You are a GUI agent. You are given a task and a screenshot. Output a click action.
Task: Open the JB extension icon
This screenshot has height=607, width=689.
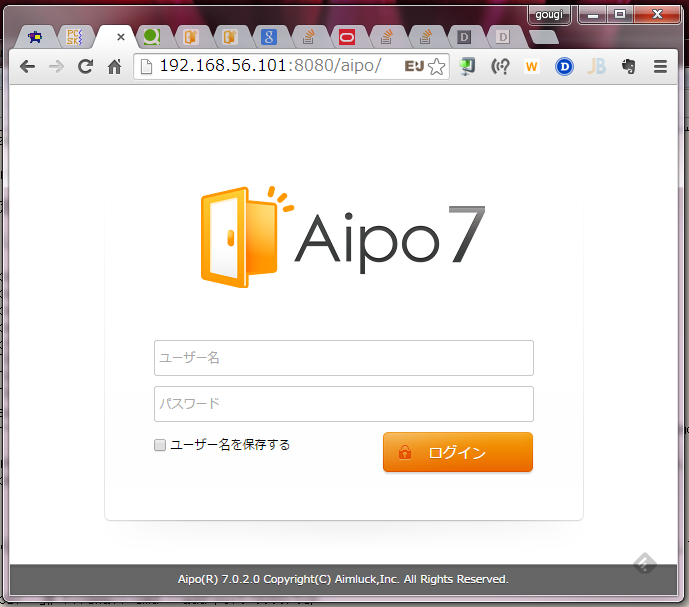596,66
